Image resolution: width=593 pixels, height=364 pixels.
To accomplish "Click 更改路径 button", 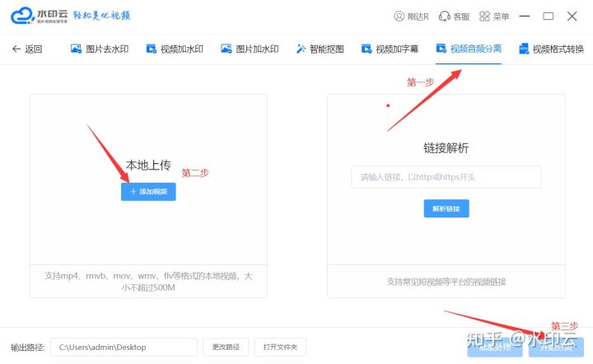I will [x=226, y=347].
